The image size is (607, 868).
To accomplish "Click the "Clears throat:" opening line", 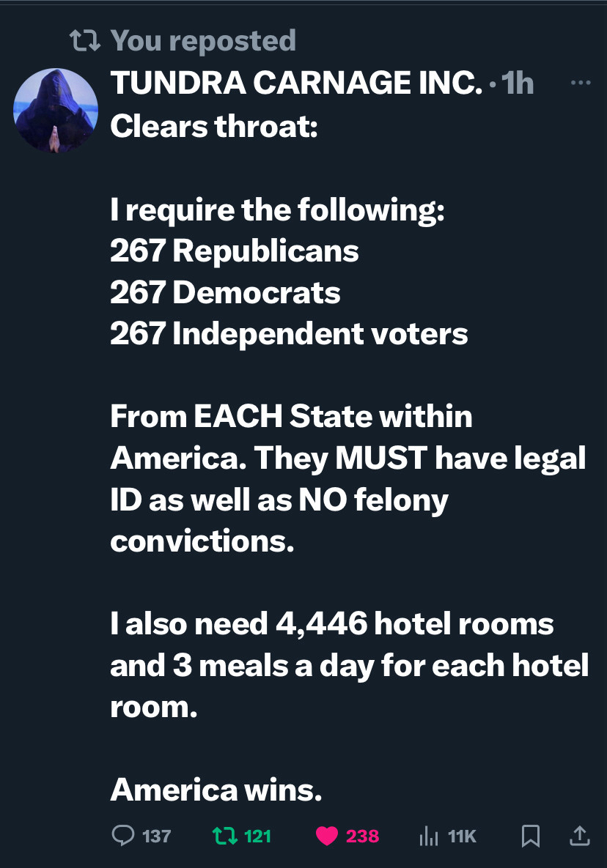I will click(213, 127).
